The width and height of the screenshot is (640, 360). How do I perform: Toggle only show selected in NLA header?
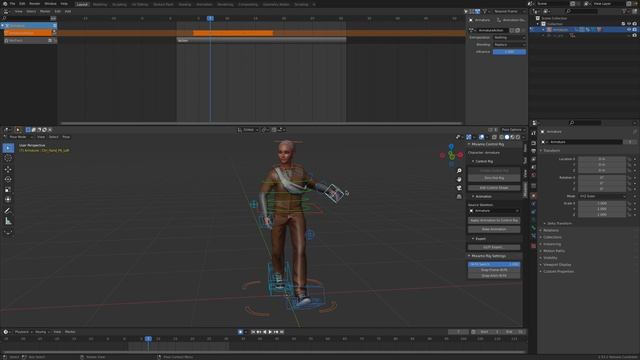click(x=466, y=11)
